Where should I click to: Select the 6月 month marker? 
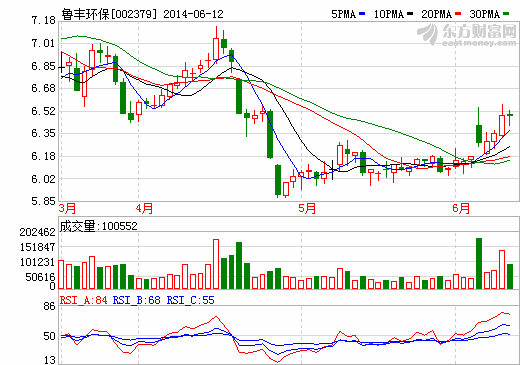(461, 209)
